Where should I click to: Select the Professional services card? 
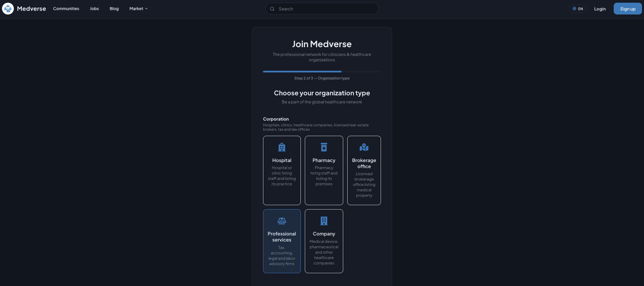[x=282, y=241]
